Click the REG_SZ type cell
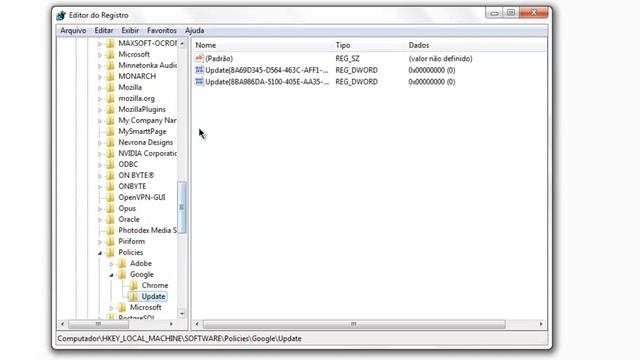Screen dimensions: 640x360 point(347,59)
